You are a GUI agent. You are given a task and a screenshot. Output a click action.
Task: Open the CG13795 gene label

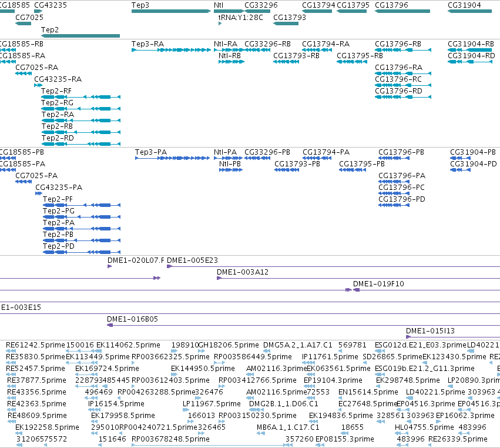tap(353, 5)
